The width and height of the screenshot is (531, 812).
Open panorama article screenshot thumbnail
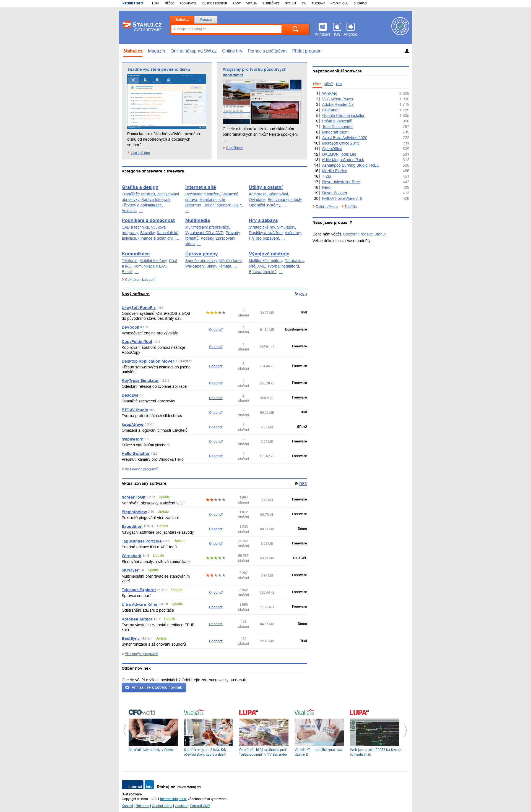262,102
